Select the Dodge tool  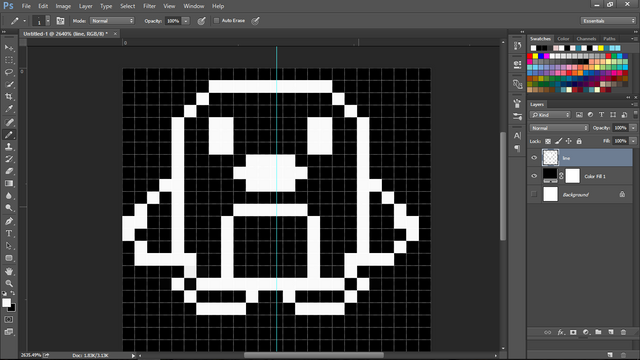coord(9,208)
